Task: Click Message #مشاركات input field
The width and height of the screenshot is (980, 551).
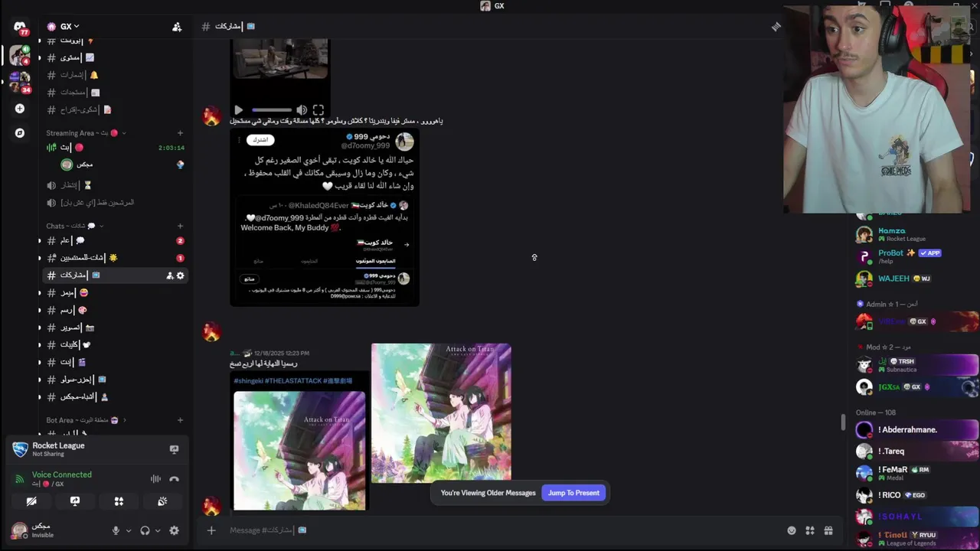Action: point(505,530)
